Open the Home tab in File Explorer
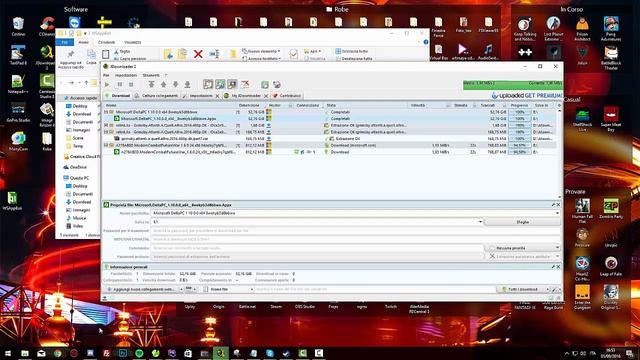The width and height of the screenshot is (640, 360). (83, 42)
